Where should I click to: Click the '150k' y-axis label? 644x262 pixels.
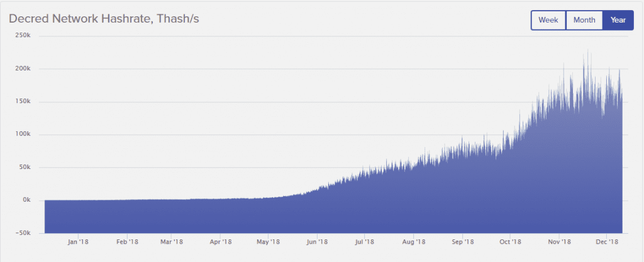point(24,102)
